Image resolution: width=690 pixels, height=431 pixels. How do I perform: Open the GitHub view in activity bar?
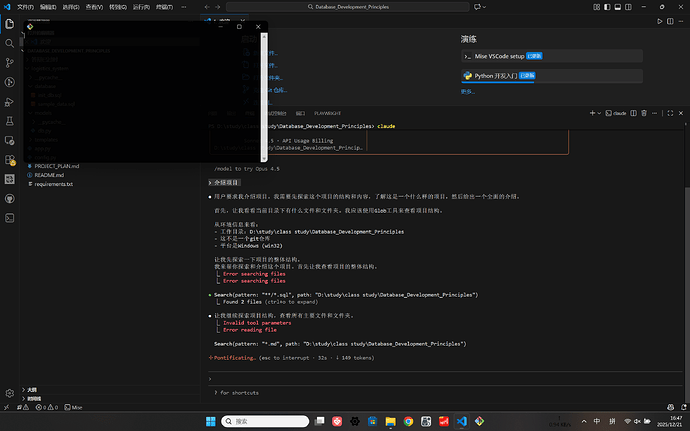[x=9, y=199]
